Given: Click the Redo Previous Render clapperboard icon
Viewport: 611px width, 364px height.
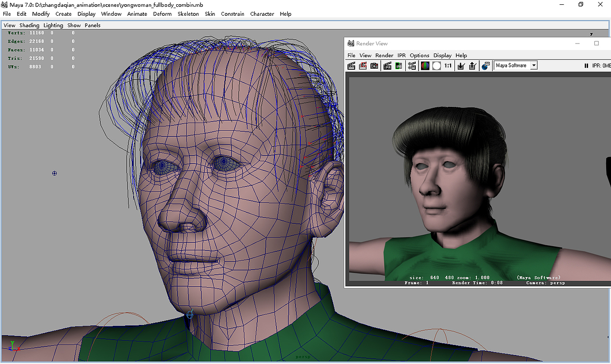Looking at the screenshot, I should click(351, 66).
